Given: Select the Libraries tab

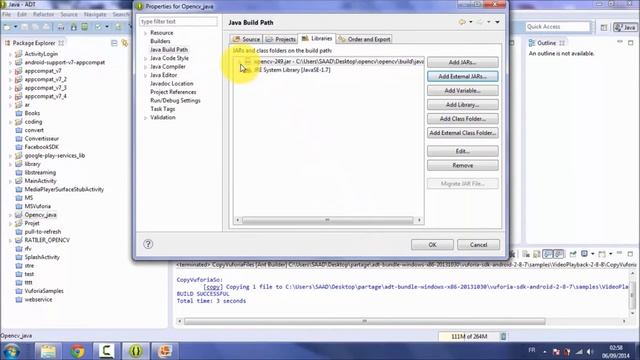Looking at the screenshot, I should 317,38.
